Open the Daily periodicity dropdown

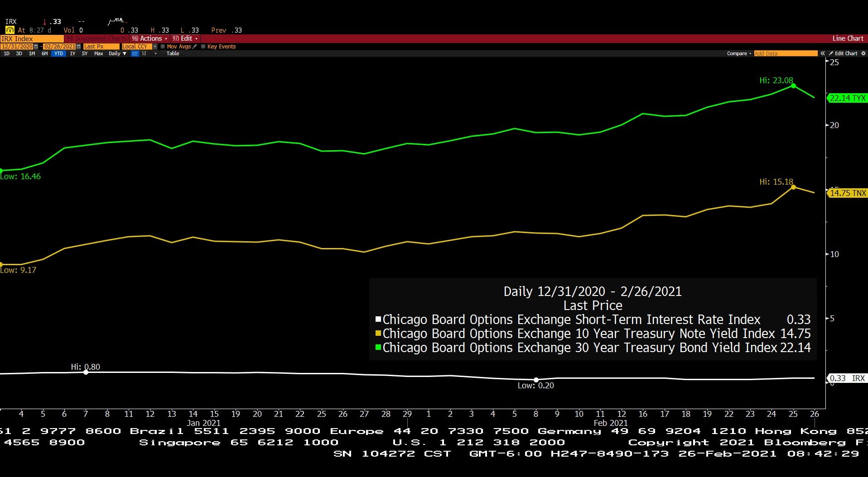(x=117, y=53)
